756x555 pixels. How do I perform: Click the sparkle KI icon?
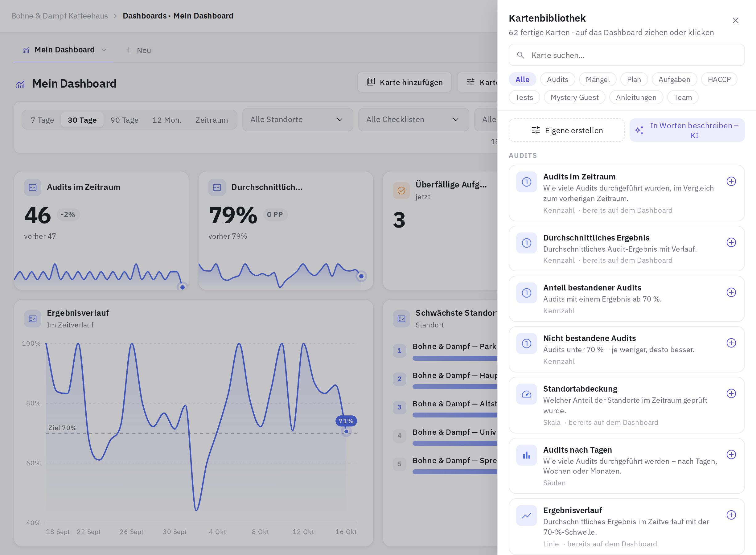click(639, 130)
